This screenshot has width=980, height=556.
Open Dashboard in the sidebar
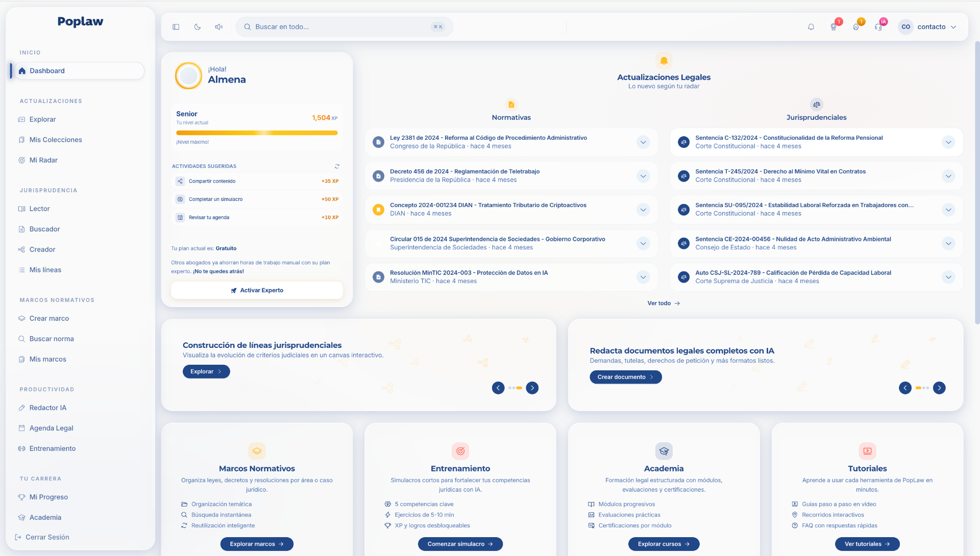pos(79,71)
